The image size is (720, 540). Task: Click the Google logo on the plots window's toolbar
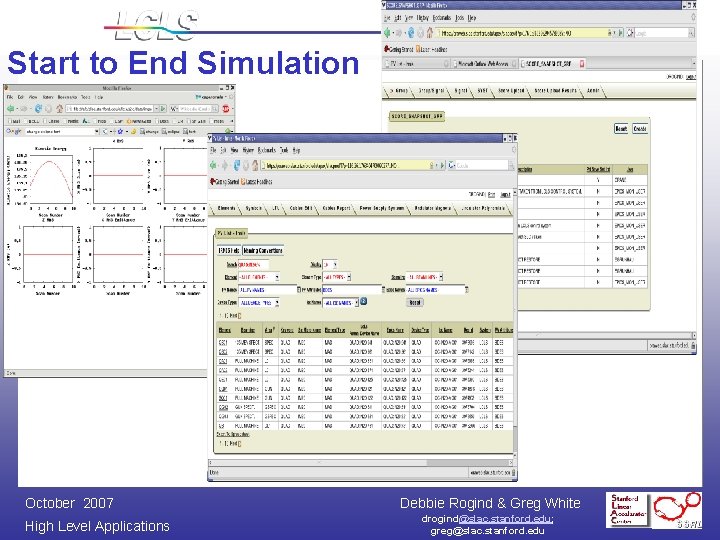click(x=13, y=131)
